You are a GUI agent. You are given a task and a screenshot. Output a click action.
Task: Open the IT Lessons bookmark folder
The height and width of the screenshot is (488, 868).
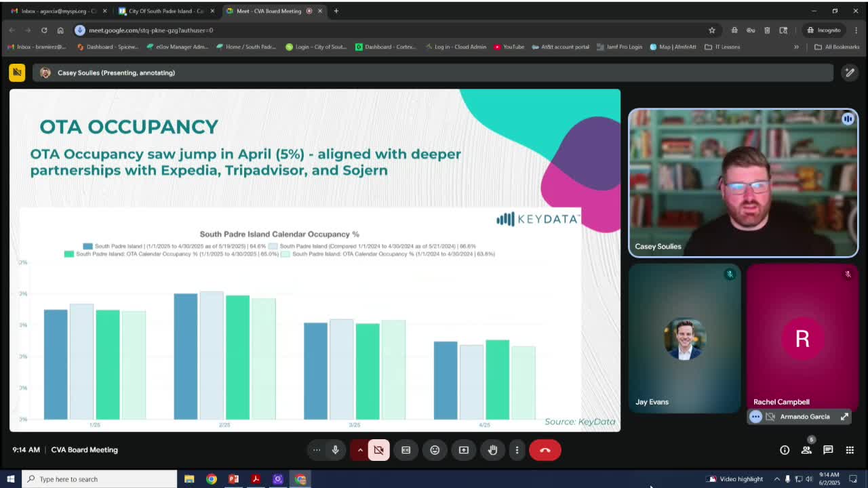(722, 47)
